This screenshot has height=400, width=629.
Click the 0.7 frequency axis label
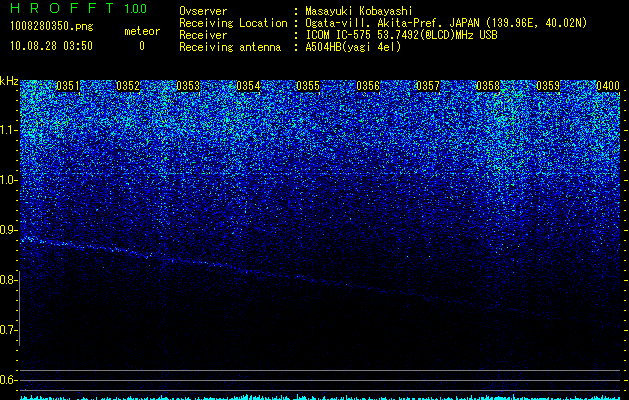9,330
